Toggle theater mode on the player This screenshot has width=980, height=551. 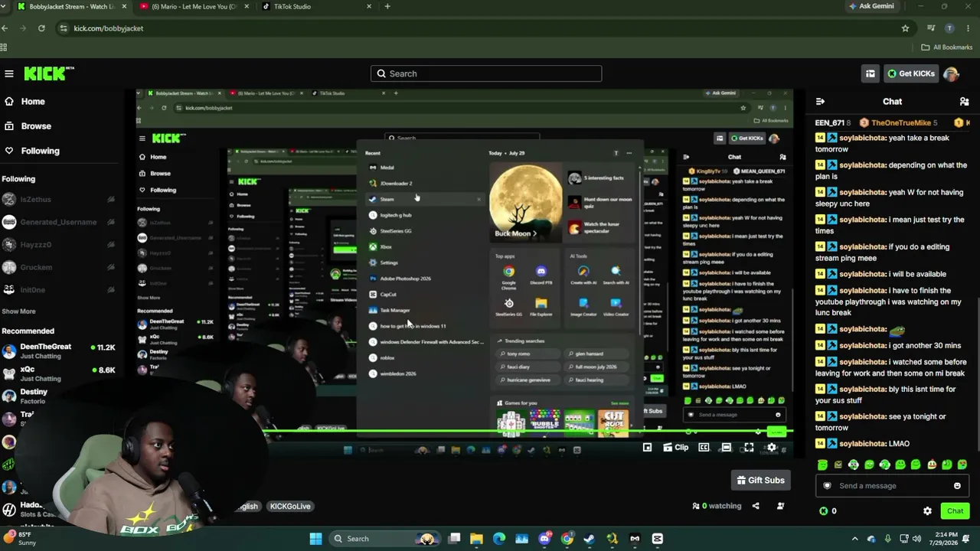point(726,448)
